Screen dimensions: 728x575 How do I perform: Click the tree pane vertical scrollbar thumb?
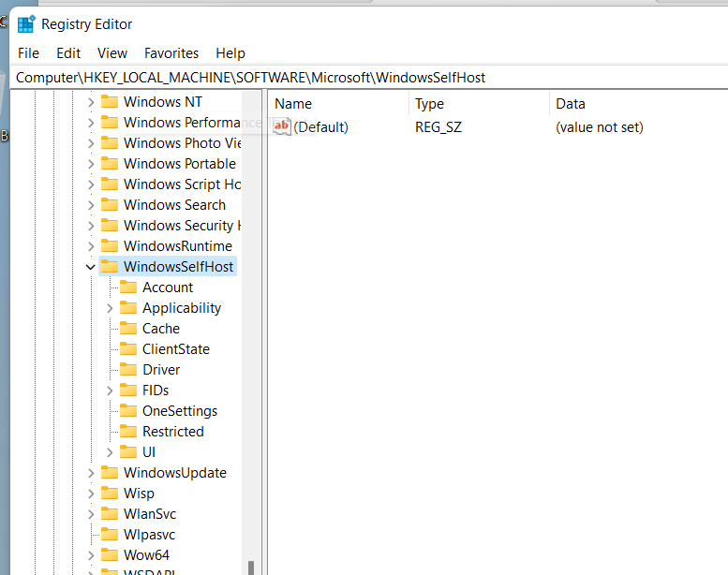click(251, 568)
